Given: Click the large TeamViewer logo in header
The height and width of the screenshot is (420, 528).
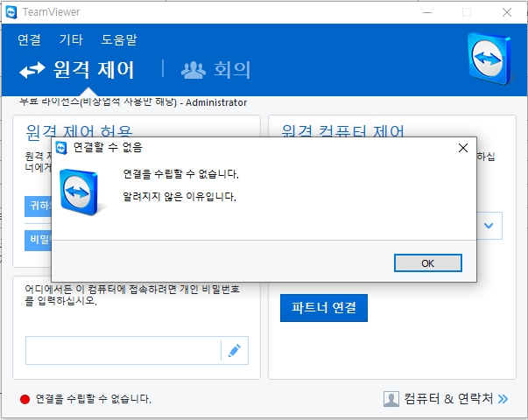Looking at the screenshot, I should click(x=490, y=59).
